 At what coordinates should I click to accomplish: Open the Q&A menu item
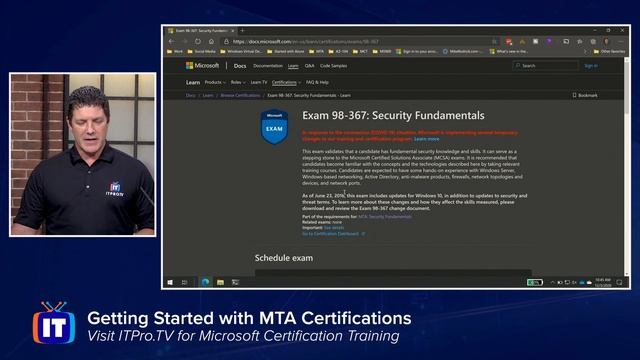309,66
